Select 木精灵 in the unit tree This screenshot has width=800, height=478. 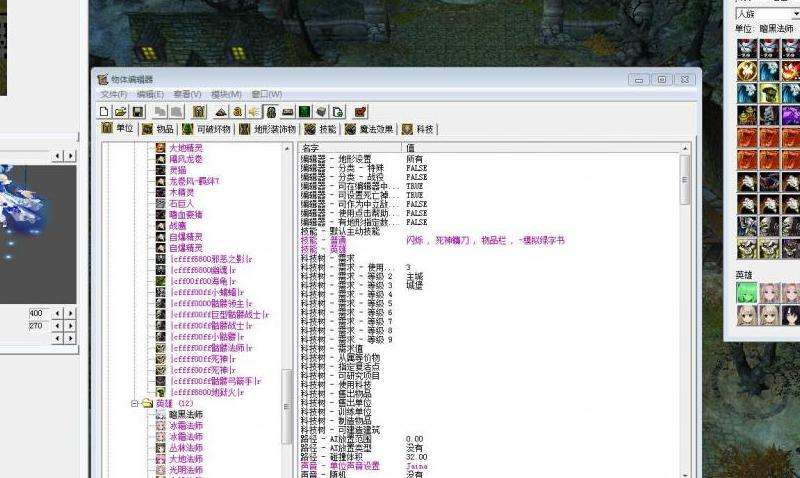pyautogui.click(x=182, y=192)
